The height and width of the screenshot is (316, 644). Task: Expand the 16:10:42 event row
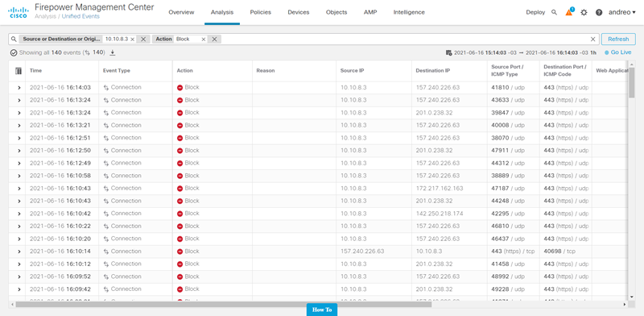click(19, 214)
